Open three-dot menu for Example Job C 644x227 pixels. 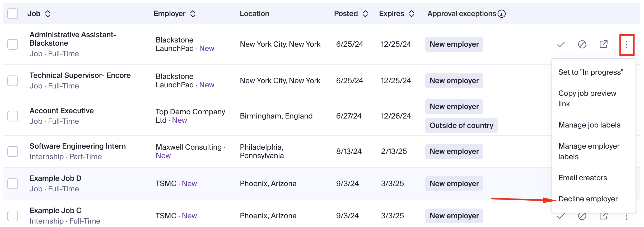627,216
